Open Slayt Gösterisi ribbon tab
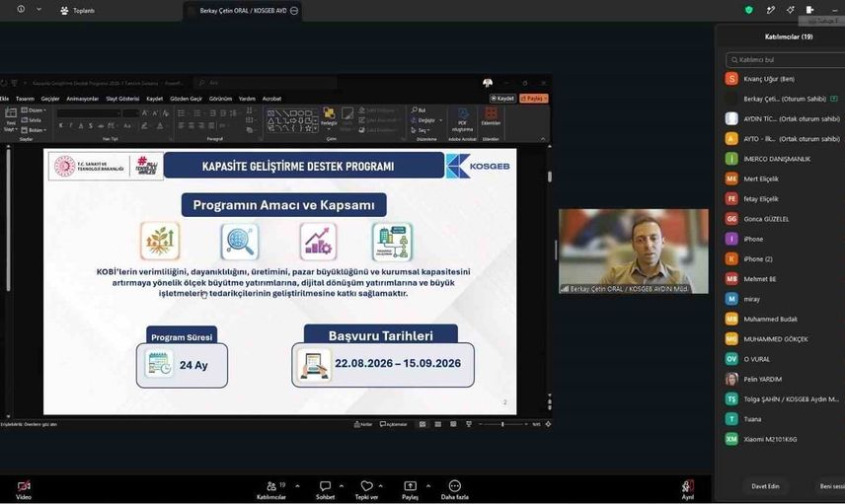 pos(122,99)
